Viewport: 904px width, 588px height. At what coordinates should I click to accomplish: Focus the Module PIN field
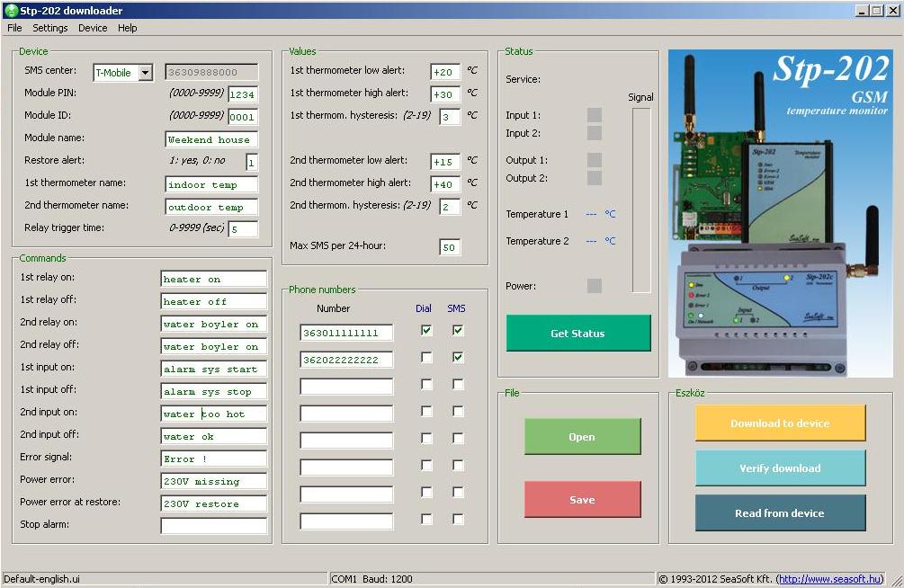pos(243,94)
